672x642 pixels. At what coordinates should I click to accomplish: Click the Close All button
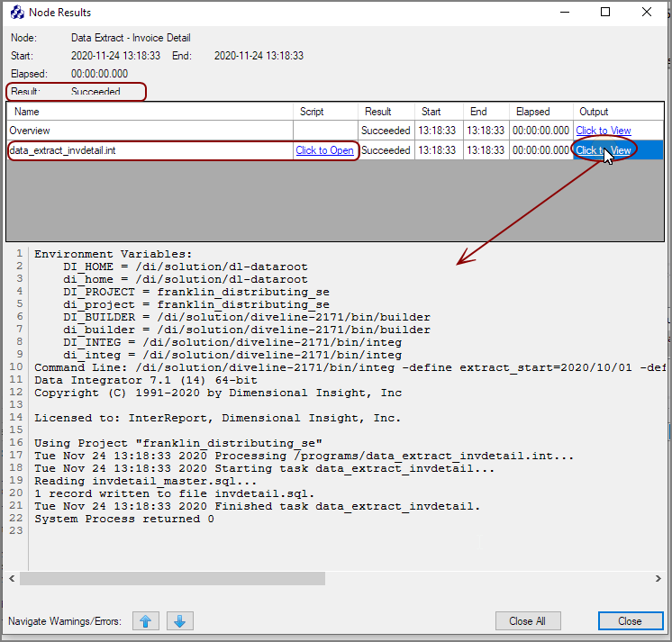528,621
